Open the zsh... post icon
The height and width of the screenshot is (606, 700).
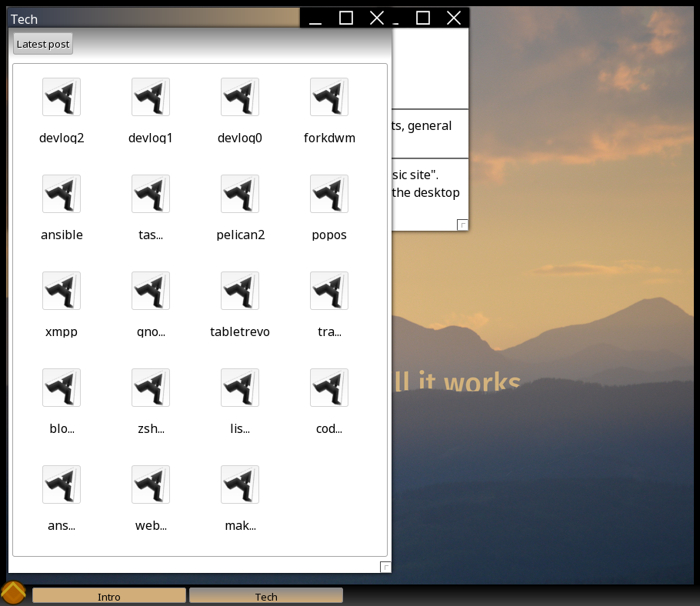(151, 388)
